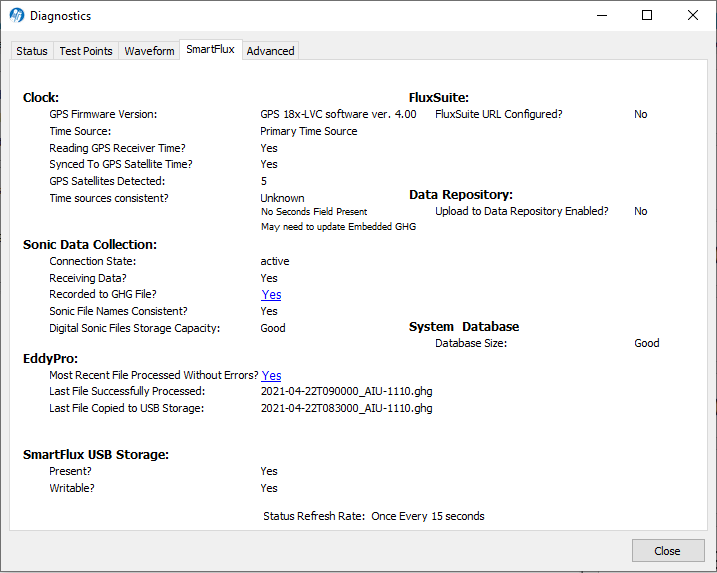Click the Clock section heading
This screenshot has height=573, width=717.
tap(41, 97)
